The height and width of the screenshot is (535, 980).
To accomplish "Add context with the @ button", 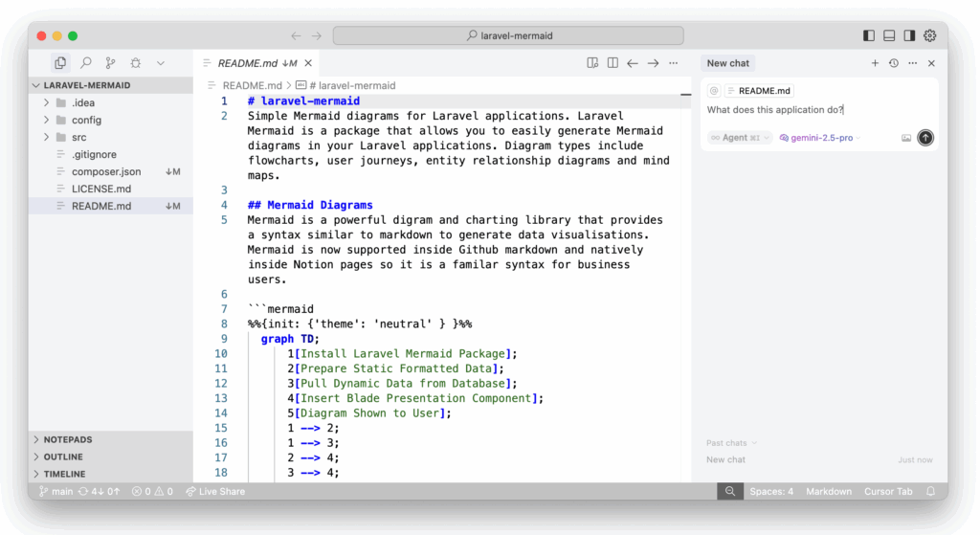I will (714, 91).
